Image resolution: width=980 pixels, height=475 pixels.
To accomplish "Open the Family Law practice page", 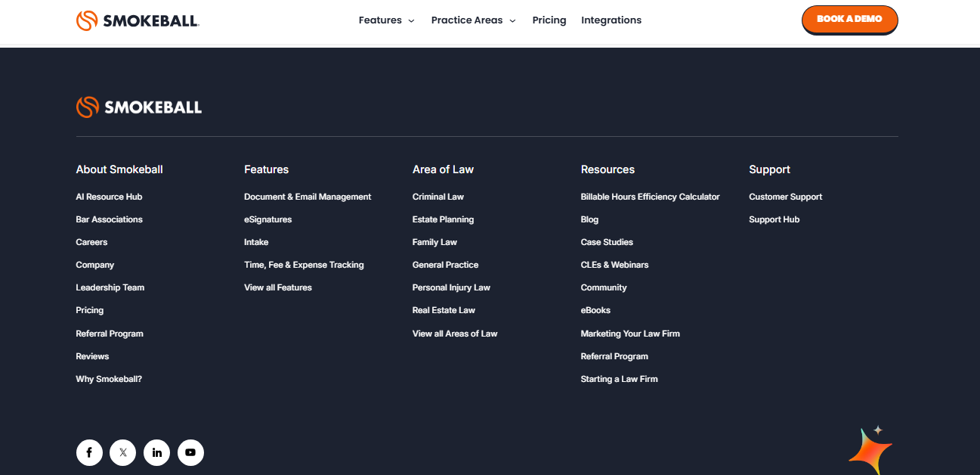I will click(434, 242).
